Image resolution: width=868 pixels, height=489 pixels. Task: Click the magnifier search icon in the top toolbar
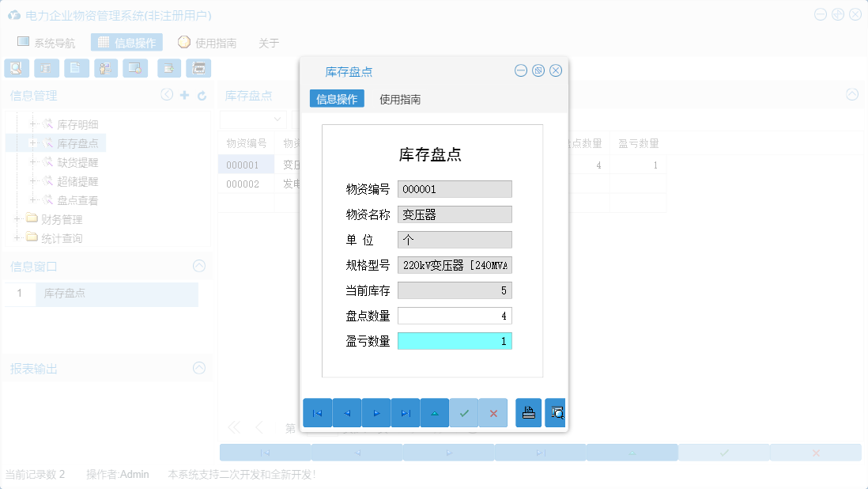16,68
